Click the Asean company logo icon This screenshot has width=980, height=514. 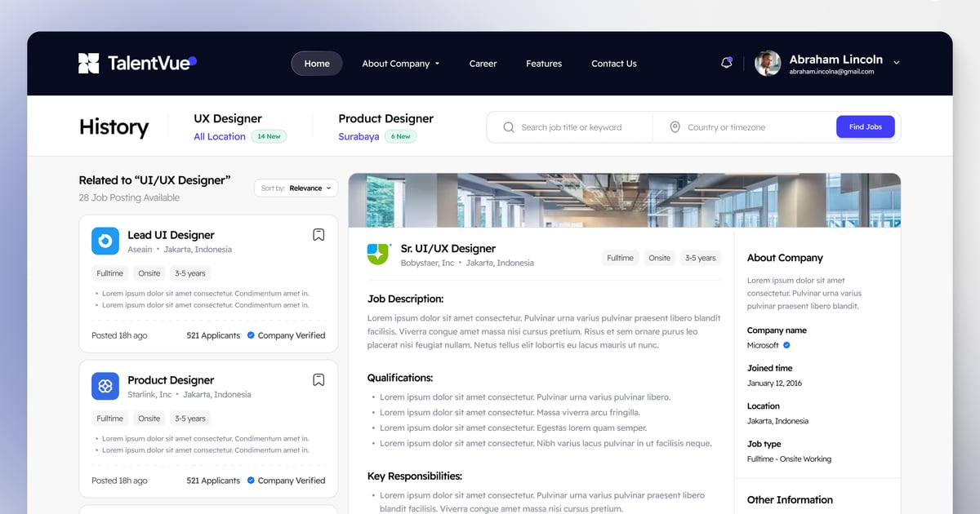coord(105,241)
